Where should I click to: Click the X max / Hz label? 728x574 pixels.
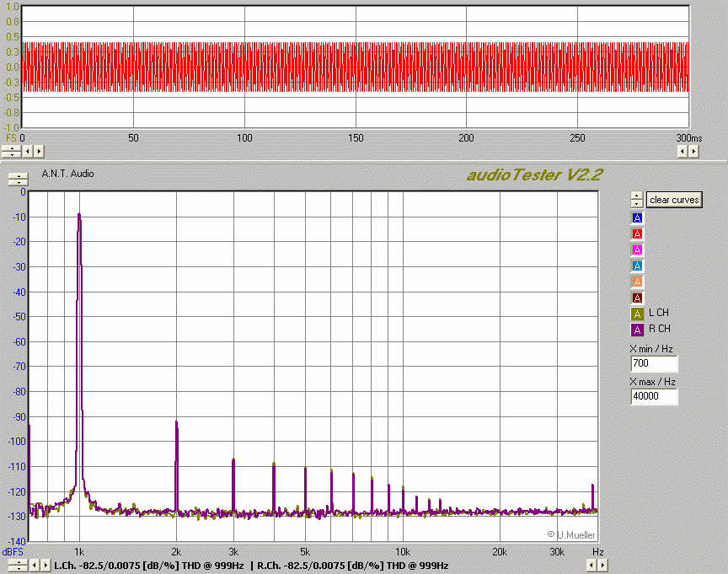pos(652,382)
